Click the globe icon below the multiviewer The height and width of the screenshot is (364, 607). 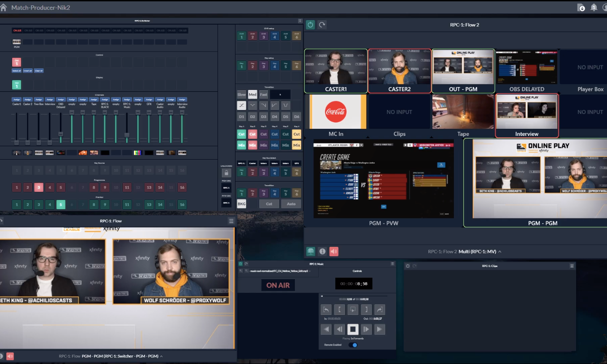point(310,251)
